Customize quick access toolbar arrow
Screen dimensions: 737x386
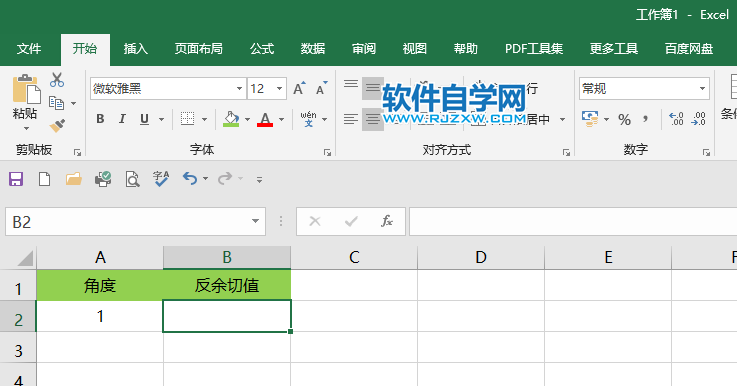[259, 180]
